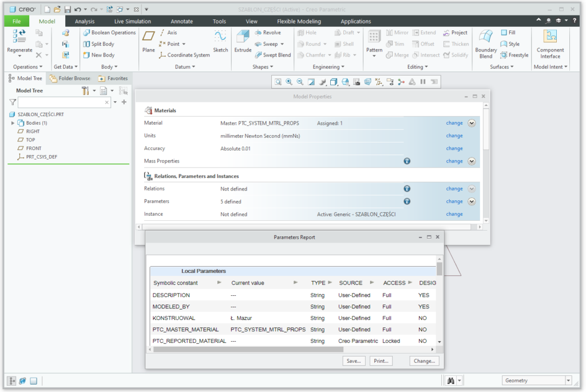Screen dimensions: 586x392
Task: Open the Operations group dropdown
Action: 27,67
